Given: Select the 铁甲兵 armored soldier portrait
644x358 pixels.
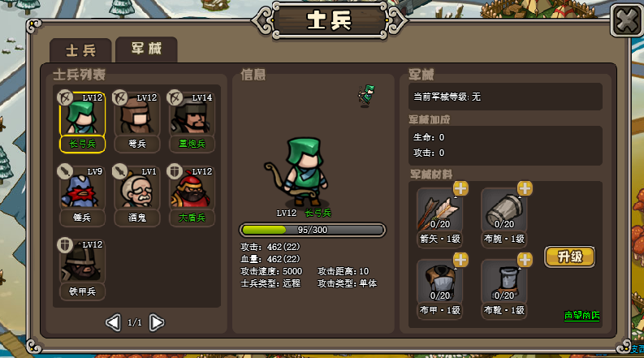Looking at the screenshot, I should pos(82,261).
